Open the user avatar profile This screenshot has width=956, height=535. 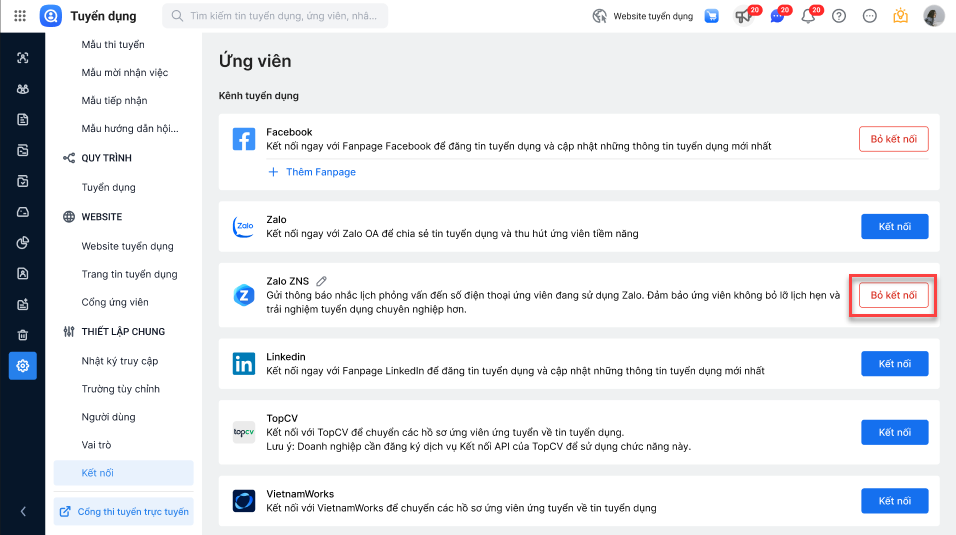point(933,16)
